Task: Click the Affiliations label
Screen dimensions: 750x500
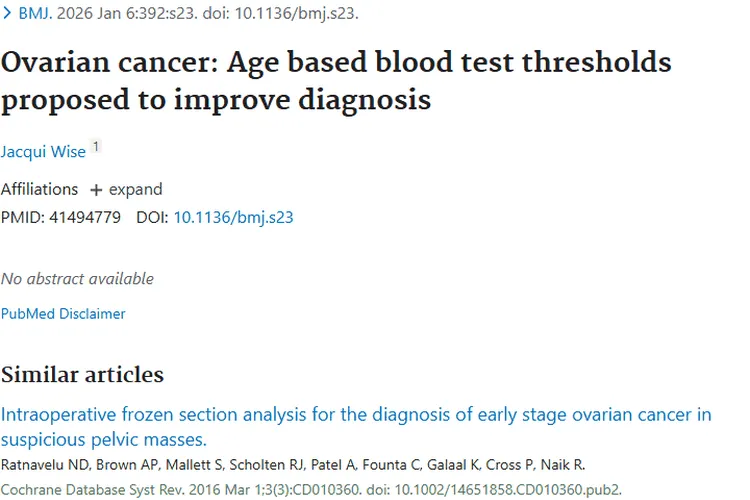Action: click(39, 189)
